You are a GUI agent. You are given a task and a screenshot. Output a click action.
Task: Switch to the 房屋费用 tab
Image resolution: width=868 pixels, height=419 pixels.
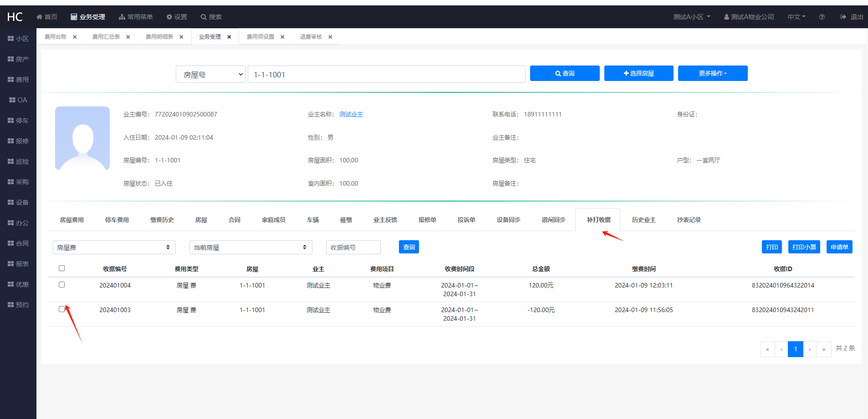click(72, 220)
